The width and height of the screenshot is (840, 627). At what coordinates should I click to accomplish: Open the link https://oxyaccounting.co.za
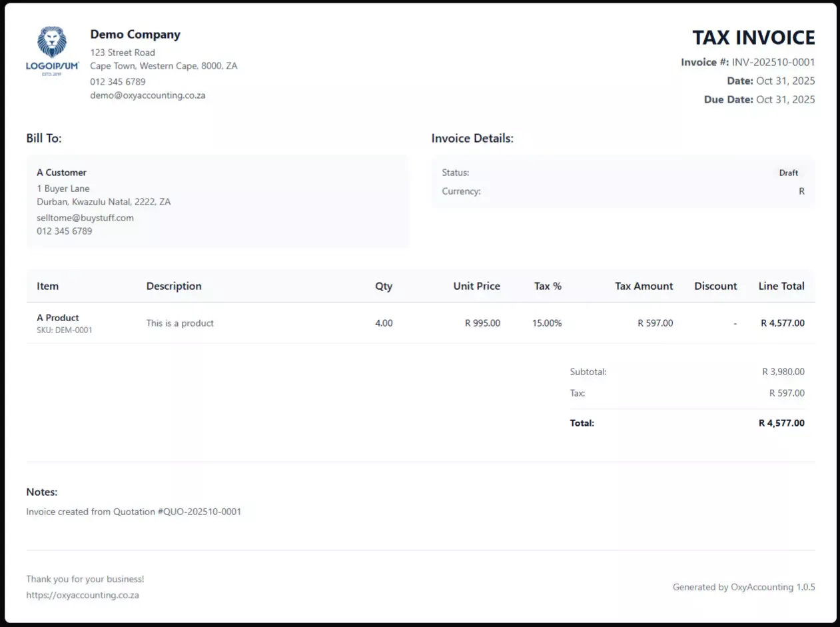click(82, 595)
